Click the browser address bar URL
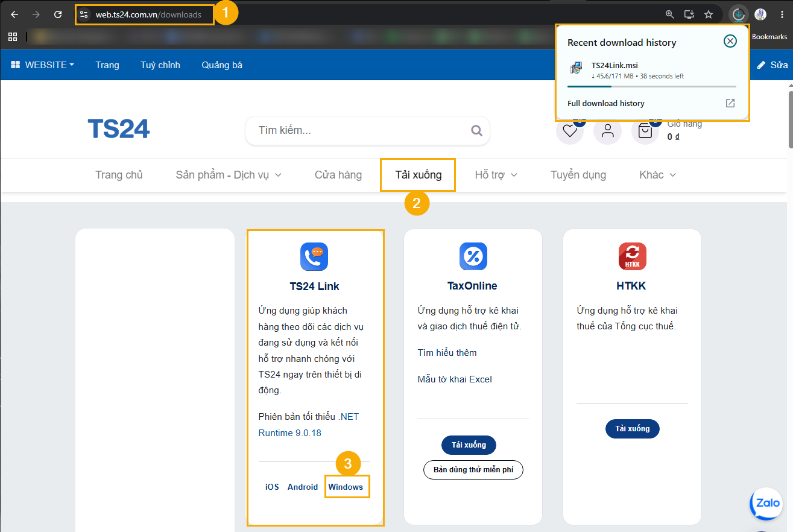 point(148,14)
